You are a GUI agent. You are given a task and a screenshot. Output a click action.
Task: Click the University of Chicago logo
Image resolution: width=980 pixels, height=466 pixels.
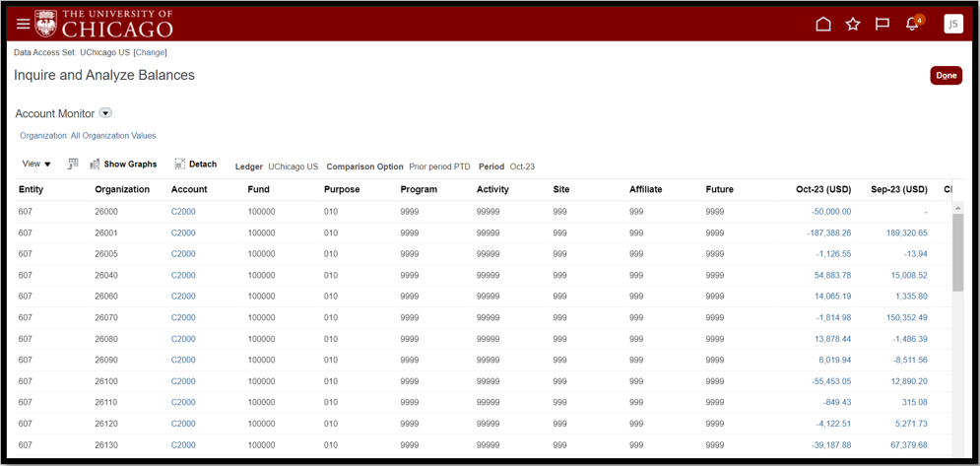coord(103,24)
